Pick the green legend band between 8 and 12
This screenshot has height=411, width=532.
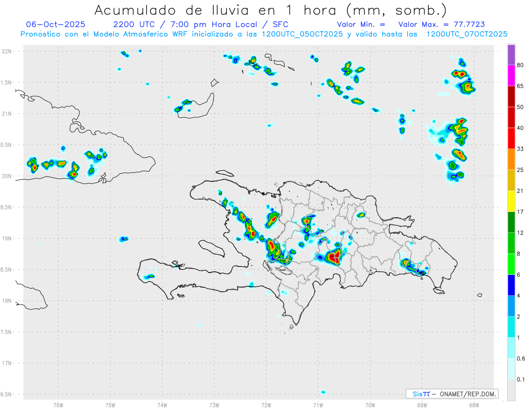511,243
